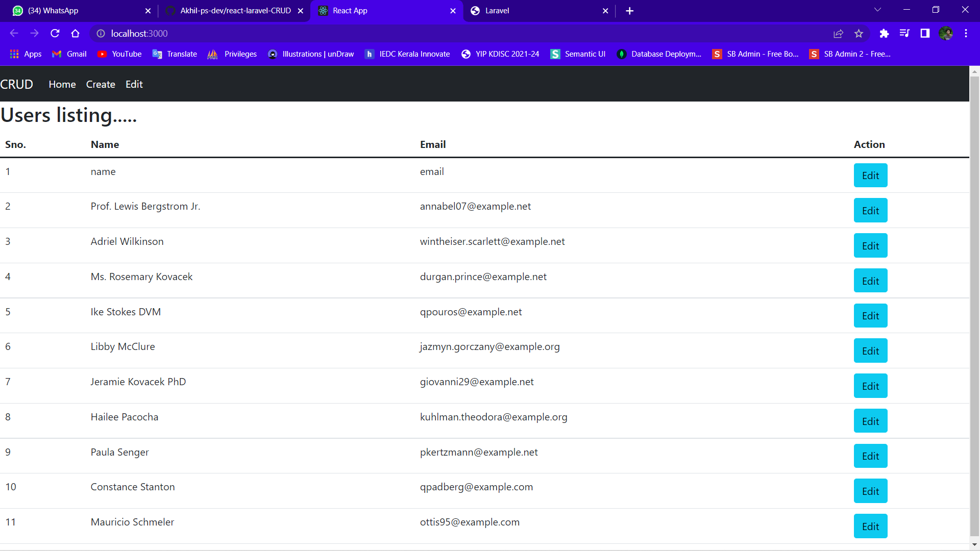Viewport: 980px width, 551px height.
Task: Open the Apps launcher on bookmarks bar
Action: [25, 54]
